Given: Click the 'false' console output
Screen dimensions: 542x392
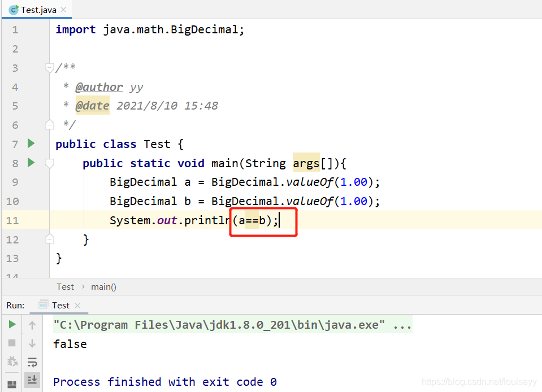Looking at the screenshot, I should click(x=70, y=344).
